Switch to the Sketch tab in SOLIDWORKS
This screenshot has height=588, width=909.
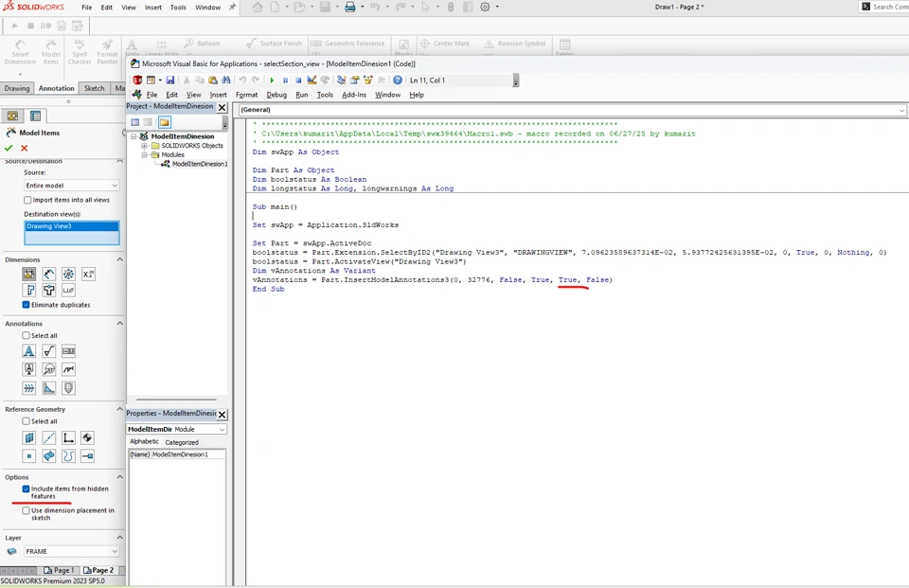coord(94,88)
